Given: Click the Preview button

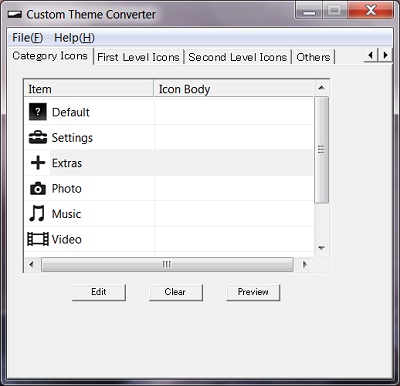Looking at the screenshot, I should pyautogui.click(x=253, y=292).
